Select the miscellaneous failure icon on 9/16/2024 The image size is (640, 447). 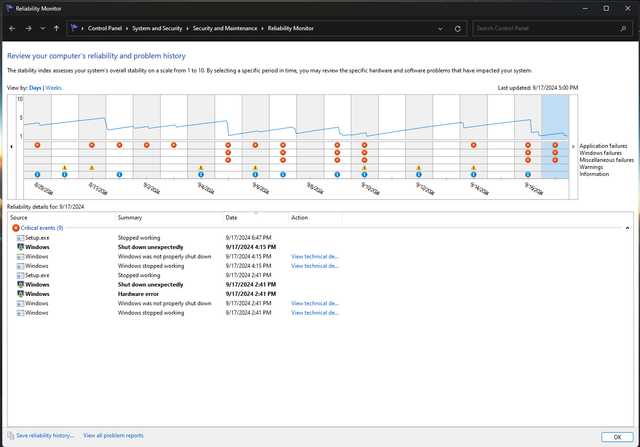[528, 160]
